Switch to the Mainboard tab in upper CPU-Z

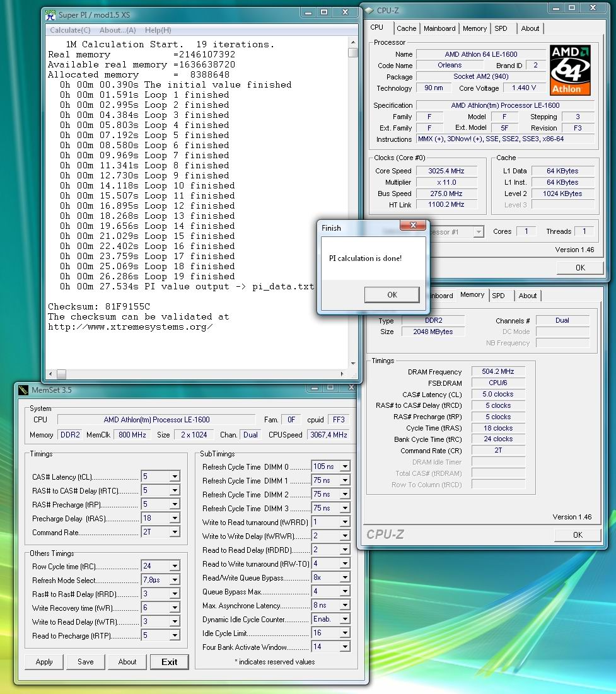click(439, 28)
